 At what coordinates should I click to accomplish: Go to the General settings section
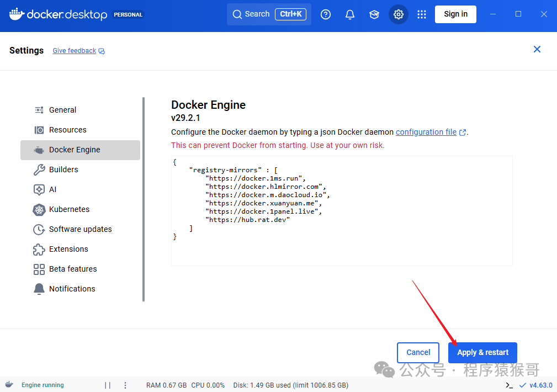point(62,110)
